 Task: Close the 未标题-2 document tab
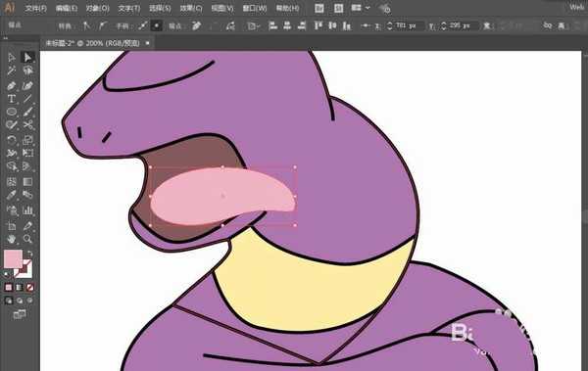pos(147,43)
